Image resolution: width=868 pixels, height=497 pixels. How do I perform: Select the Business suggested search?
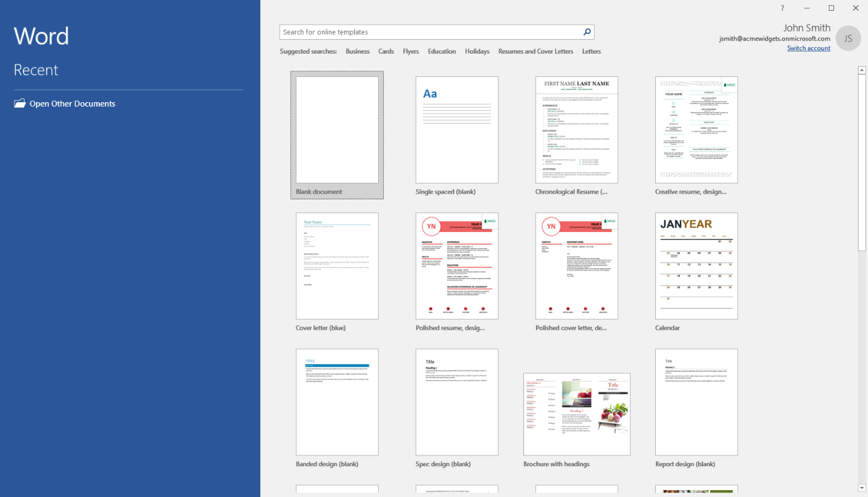[x=357, y=52]
